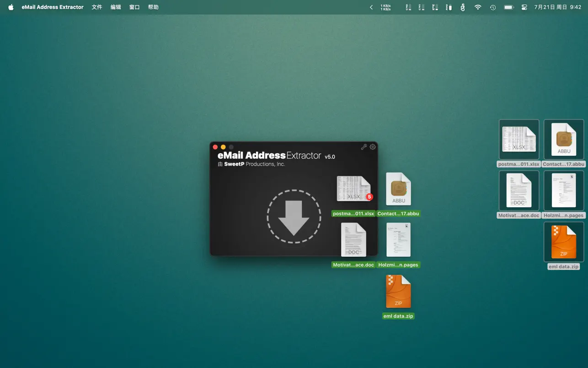
Task: Open the Apple menu
Action: pyautogui.click(x=11, y=7)
